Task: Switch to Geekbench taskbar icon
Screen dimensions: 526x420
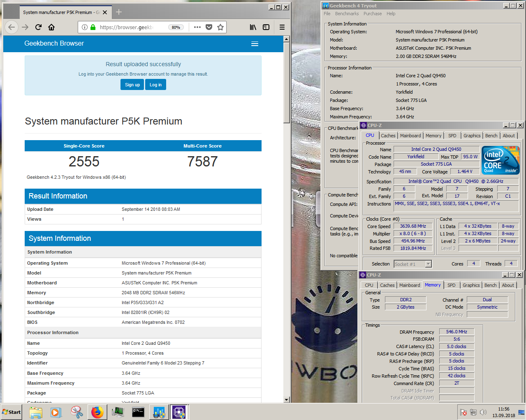Action: [159, 412]
